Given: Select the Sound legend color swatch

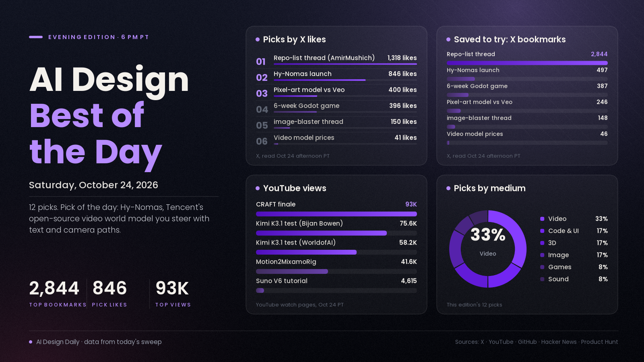Looking at the screenshot, I should coord(542,279).
